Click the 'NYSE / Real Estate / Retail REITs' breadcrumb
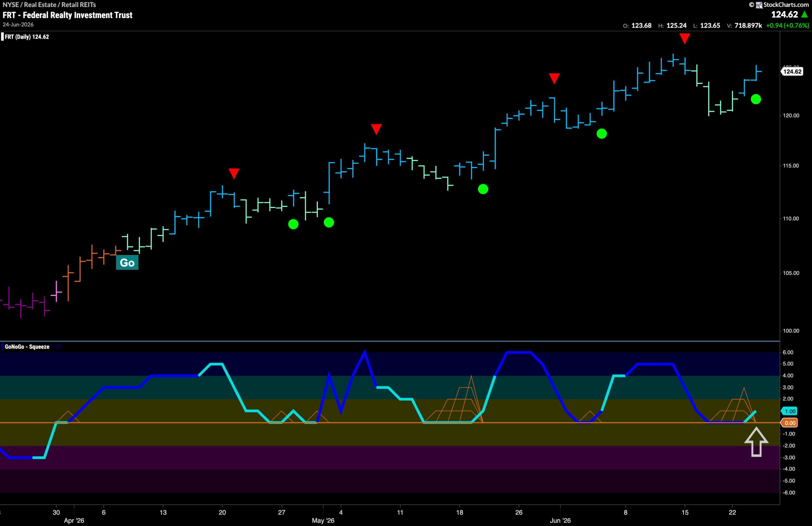Viewport: 812px width, 526px height. click(49, 5)
